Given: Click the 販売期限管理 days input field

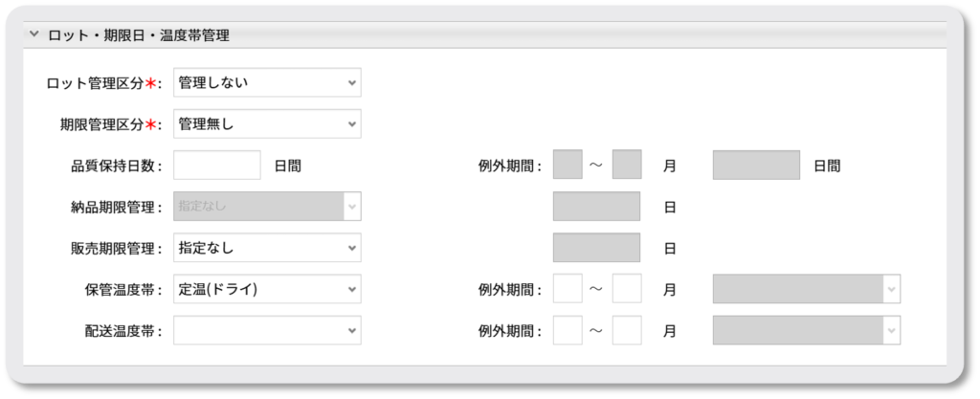Looking at the screenshot, I should [596, 248].
